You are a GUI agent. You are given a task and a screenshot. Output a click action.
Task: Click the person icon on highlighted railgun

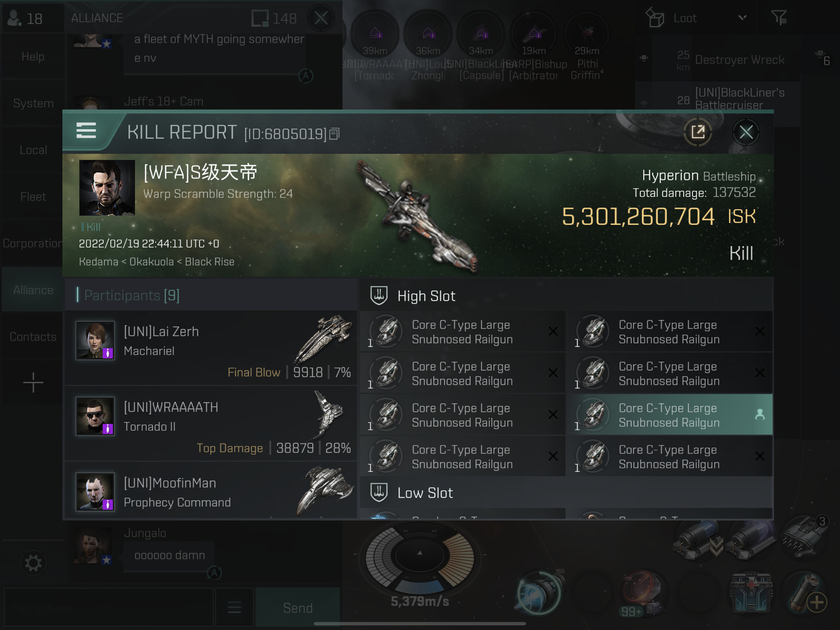point(759,415)
